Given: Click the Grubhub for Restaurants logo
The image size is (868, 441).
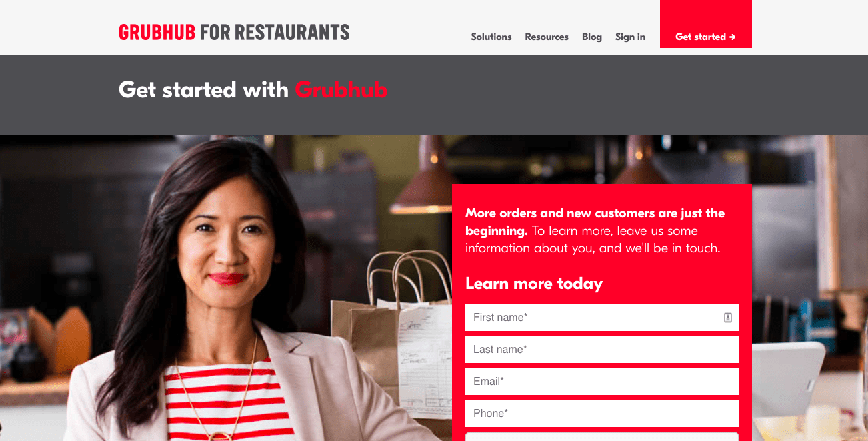Looking at the screenshot, I should tap(234, 32).
